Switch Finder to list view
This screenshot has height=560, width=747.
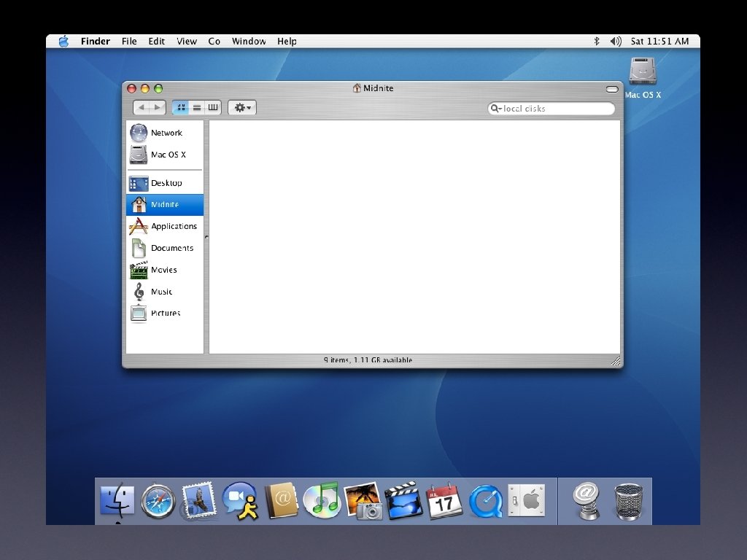tap(196, 107)
